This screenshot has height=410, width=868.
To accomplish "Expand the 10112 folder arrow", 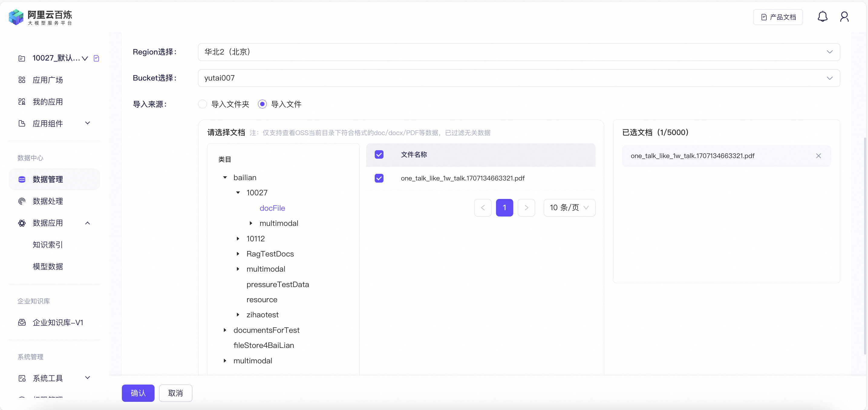I will (x=238, y=239).
